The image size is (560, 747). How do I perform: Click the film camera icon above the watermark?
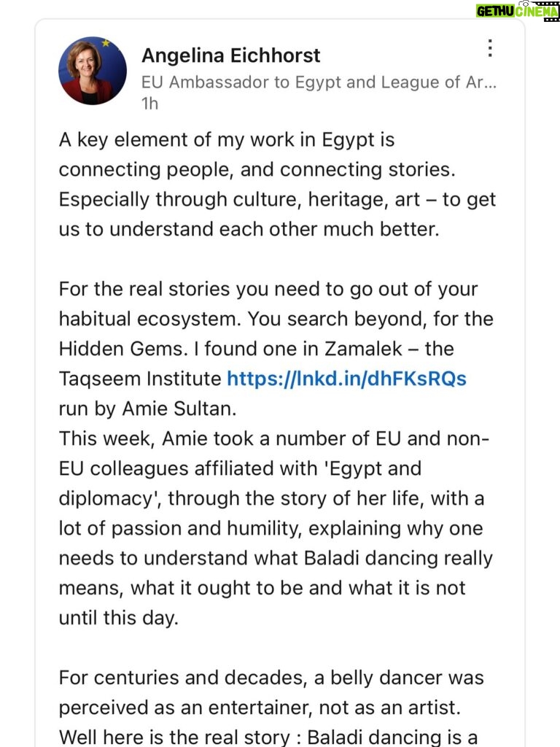(524, 3)
